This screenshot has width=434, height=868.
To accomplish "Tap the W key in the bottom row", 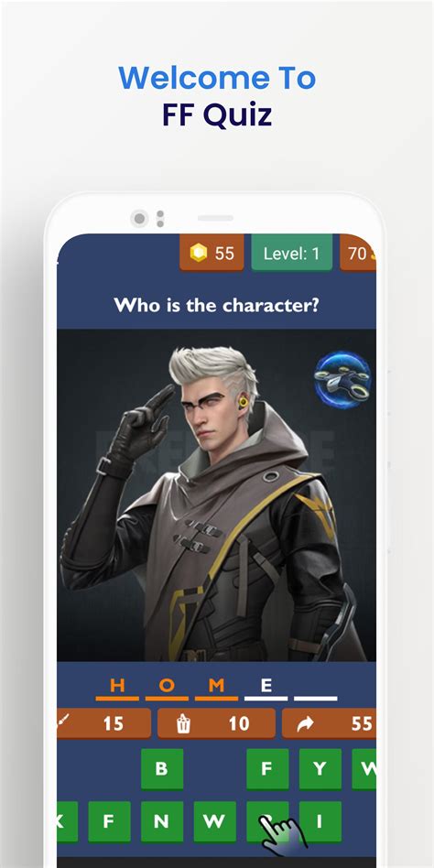I will pos(215,821).
